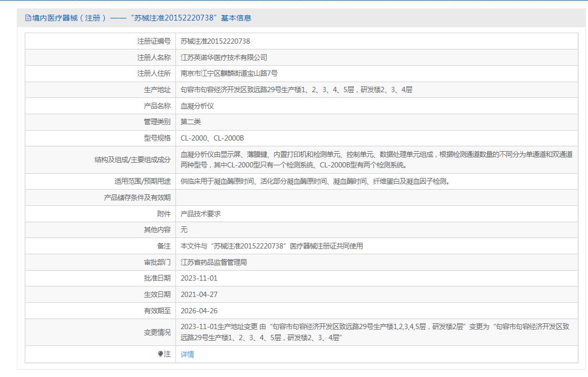Click the 生产地址 value cell

coord(296,90)
